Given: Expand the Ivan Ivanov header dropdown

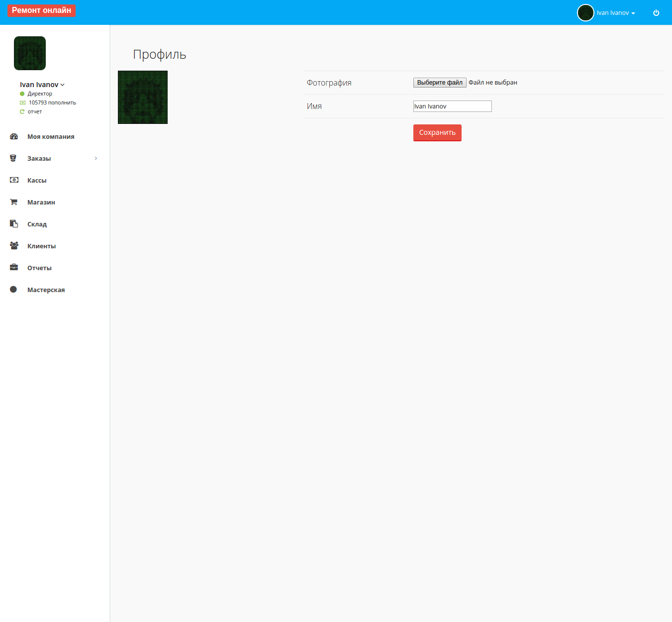Looking at the screenshot, I should coord(616,13).
